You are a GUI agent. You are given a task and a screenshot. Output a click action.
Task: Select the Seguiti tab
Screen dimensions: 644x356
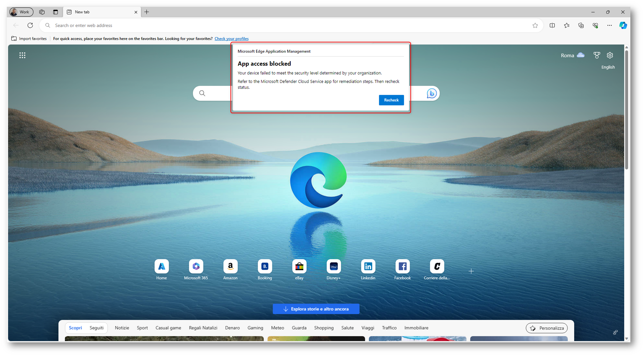(x=96, y=328)
